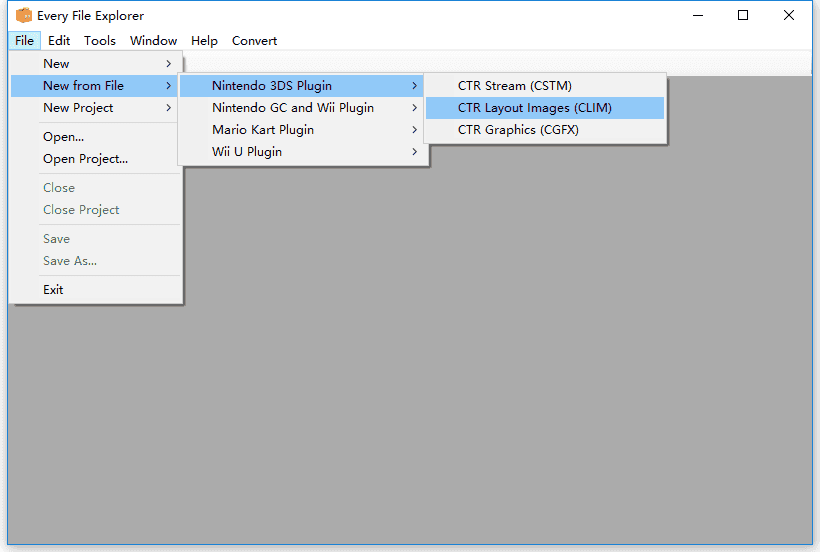Choose CTR Stream (CSTM)

tap(545, 86)
